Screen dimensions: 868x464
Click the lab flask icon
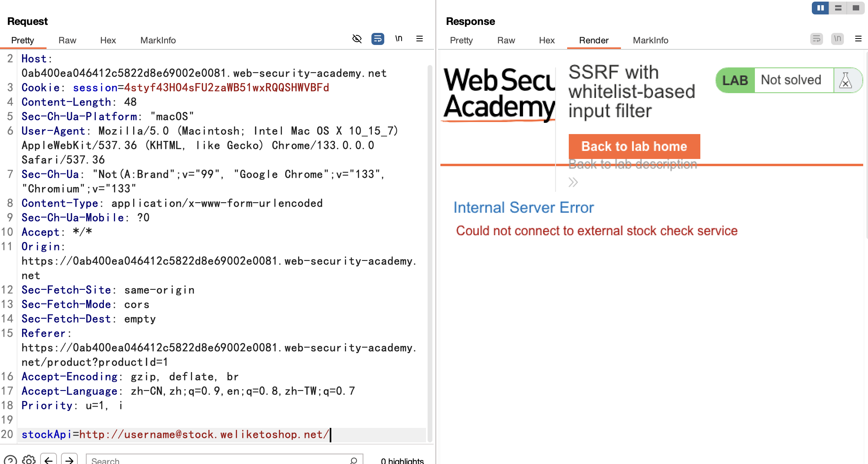pos(846,80)
